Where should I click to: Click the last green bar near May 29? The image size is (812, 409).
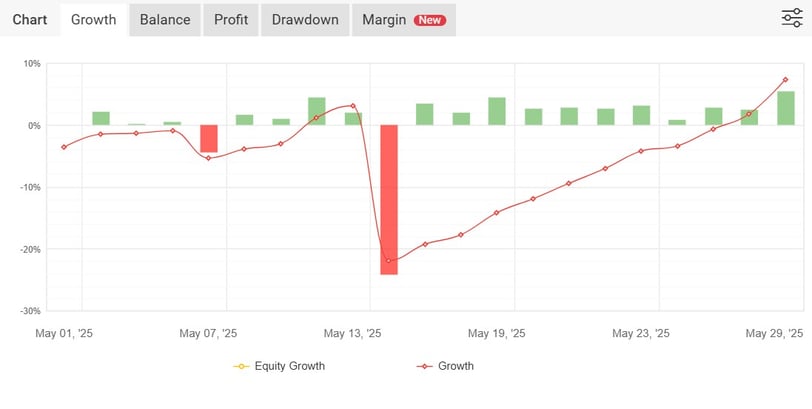click(x=786, y=108)
